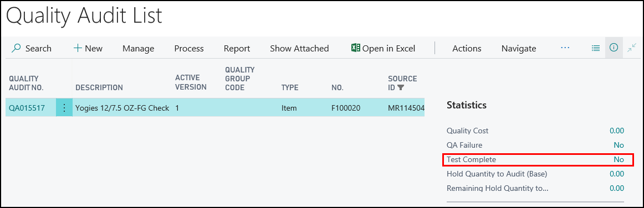Click the No. column header
Viewport: 644px width, 208px height.
coord(337,87)
